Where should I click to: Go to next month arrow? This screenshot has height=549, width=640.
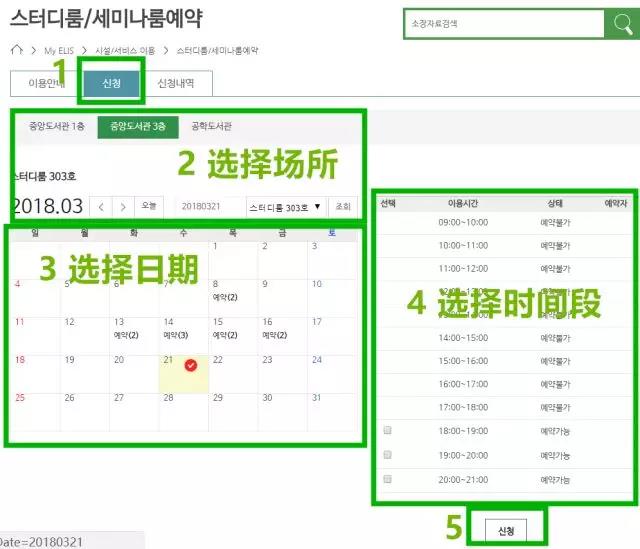click(123, 206)
